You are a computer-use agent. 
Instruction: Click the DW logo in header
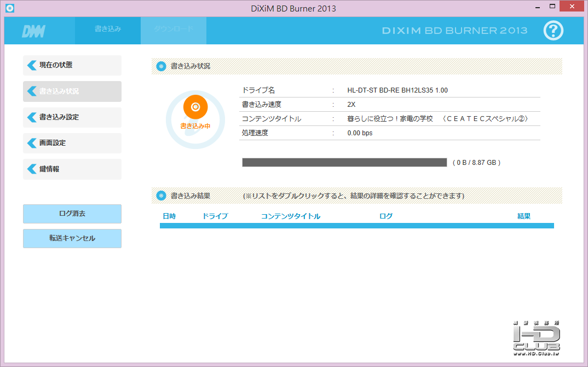tap(34, 32)
